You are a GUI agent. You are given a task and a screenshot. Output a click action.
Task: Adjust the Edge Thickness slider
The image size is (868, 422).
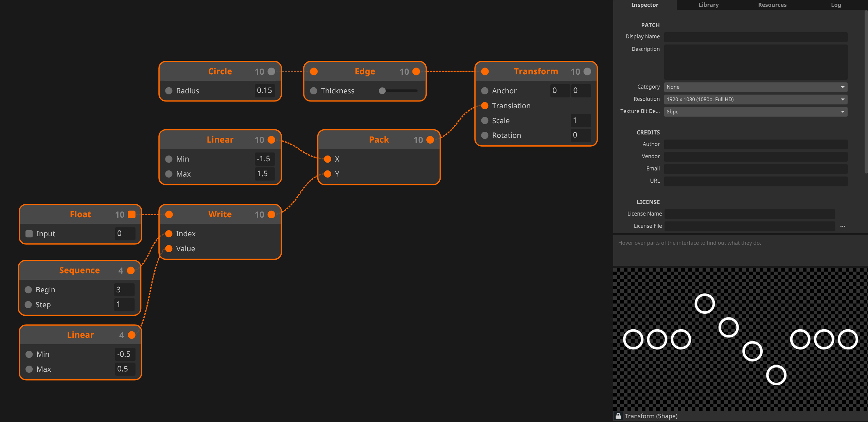(x=398, y=91)
